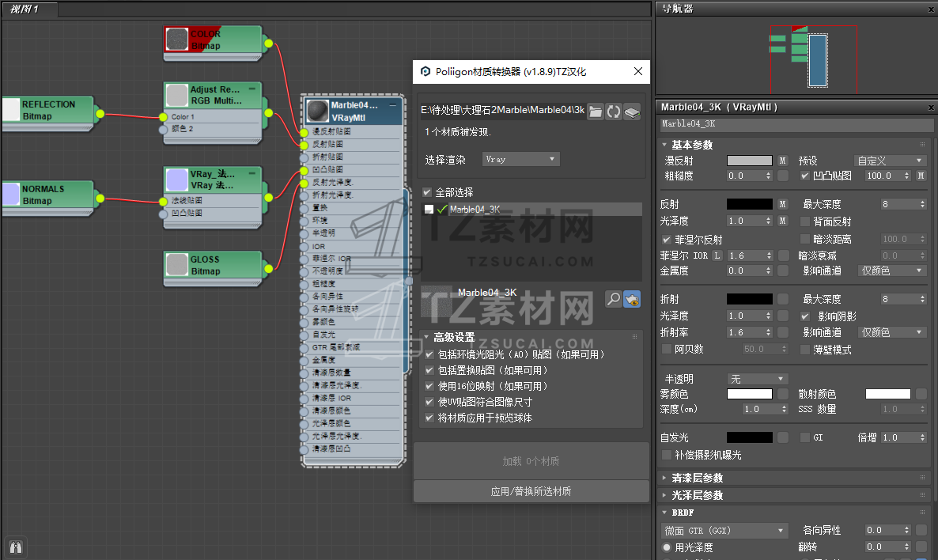938x560 pixels.
Task: Toggle the 菲涅尔反射 checkbox
Action: click(x=667, y=240)
